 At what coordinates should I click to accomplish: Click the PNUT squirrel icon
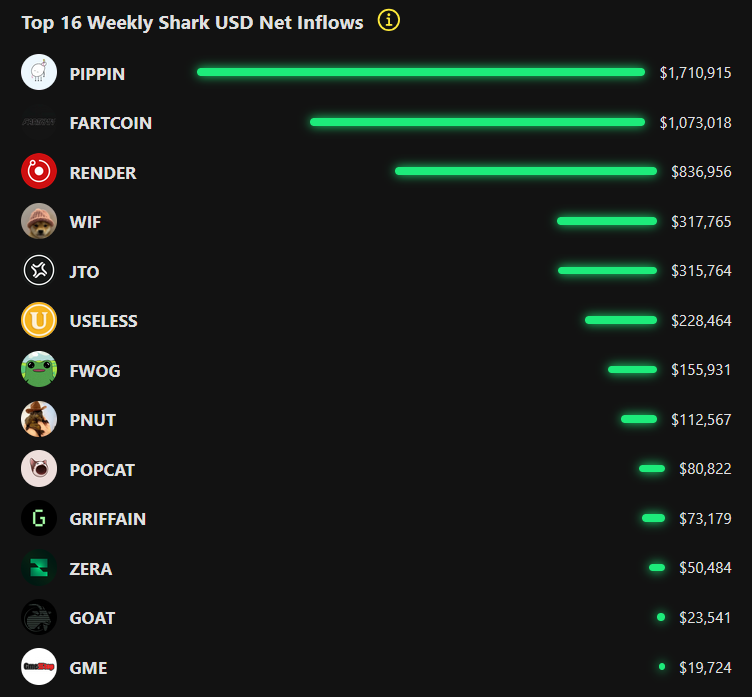[39, 419]
